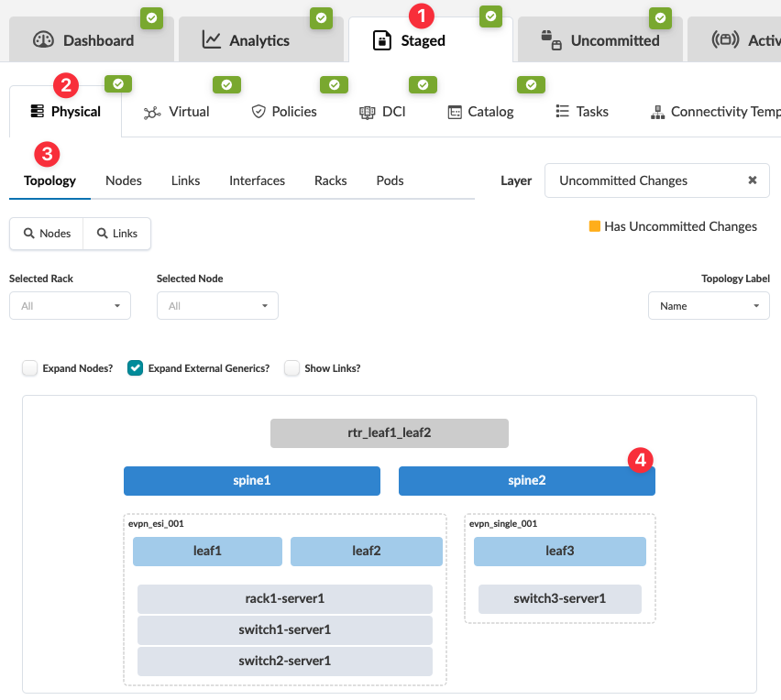Open the Layer dropdown field
The width and height of the screenshot is (781, 700).
click(x=657, y=180)
